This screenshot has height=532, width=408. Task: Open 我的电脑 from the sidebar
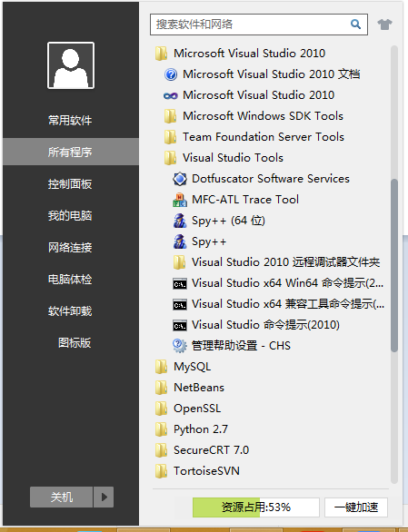(x=70, y=216)
